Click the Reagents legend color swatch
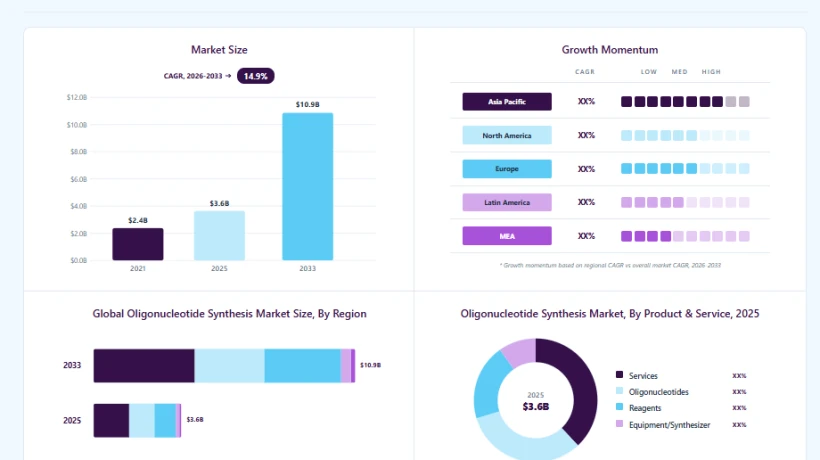This screenshot has width=820, height=460. click(x=619, y=407)
